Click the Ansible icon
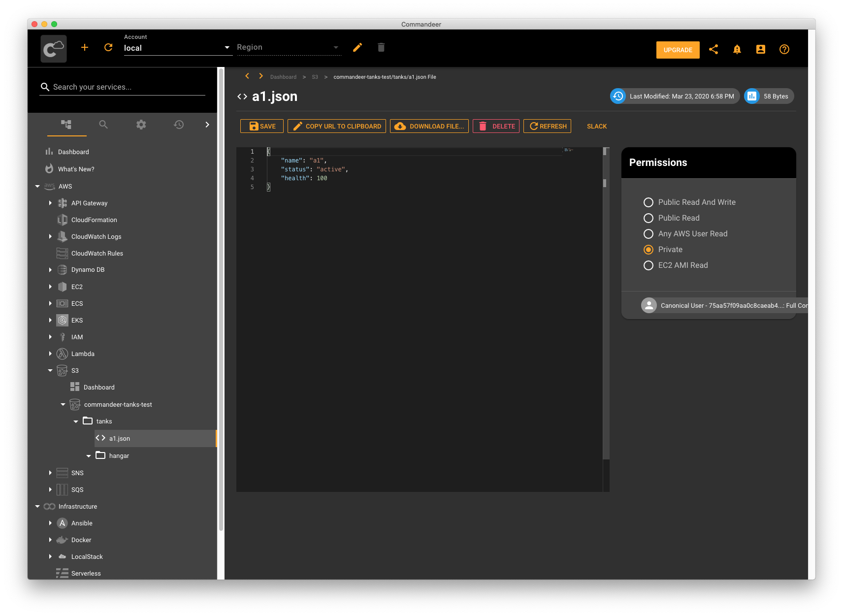843x616 pixels. [x=62, y=523]
